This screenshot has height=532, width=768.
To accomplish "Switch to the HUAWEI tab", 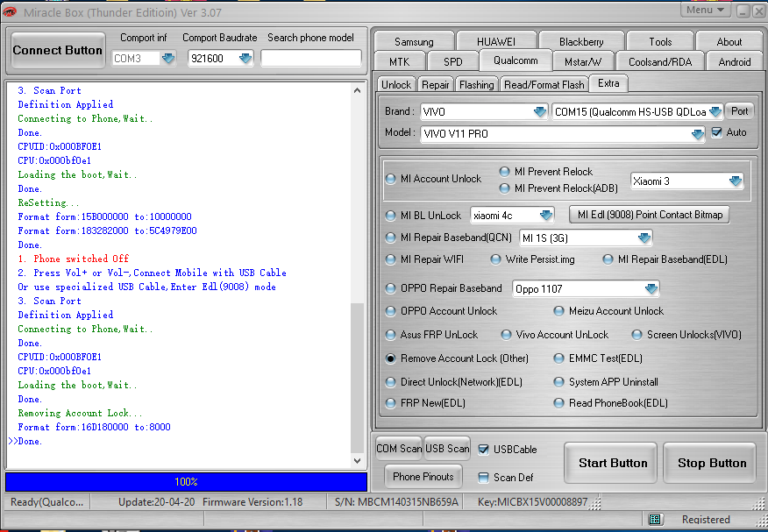I will click(495, 41).
